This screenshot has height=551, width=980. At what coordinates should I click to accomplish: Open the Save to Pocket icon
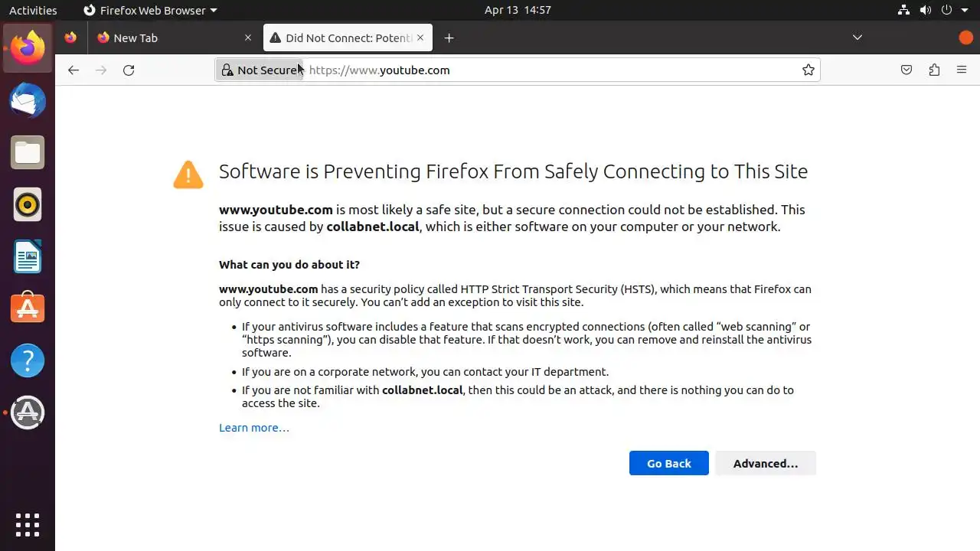(x=906, y=70)
